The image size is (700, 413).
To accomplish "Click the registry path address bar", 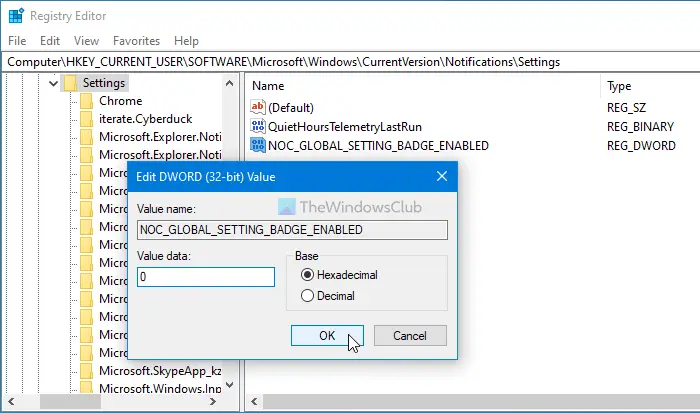I will (353, 62).
